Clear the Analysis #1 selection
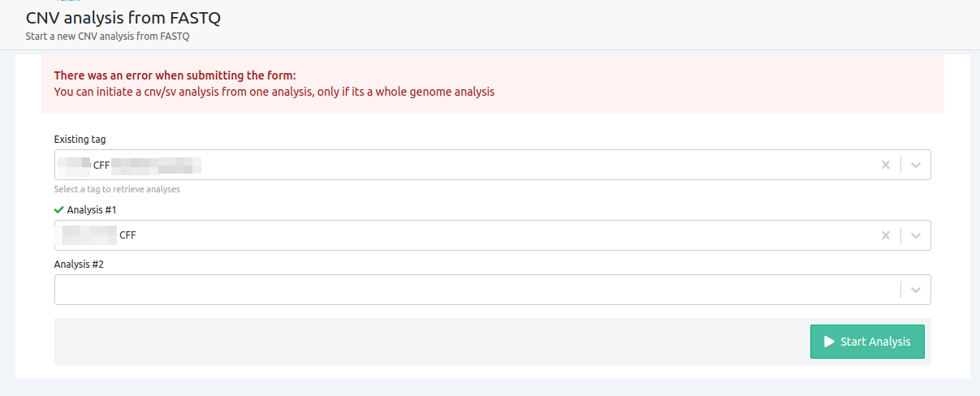This screenshot has width=980, height=396. pos(886,235)
